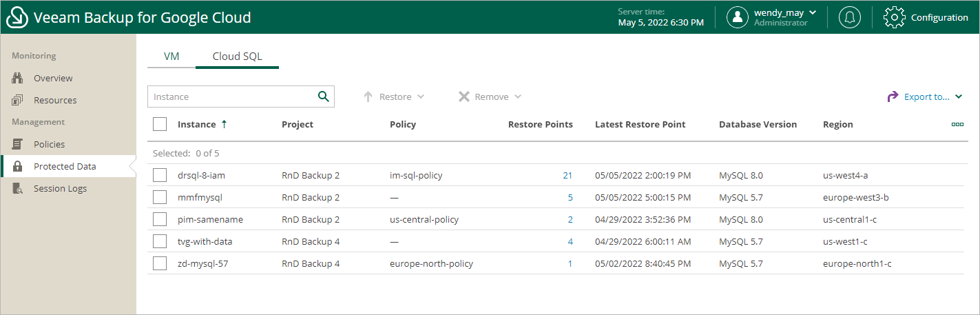Click the Session Logs icon

pos(19,188)
